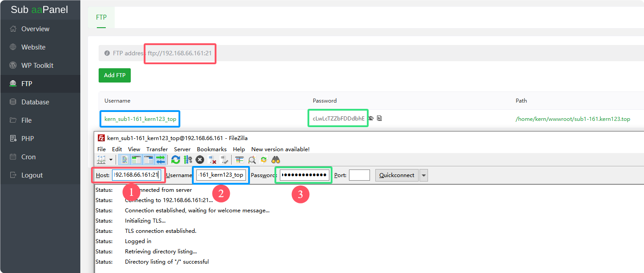Image resolution: width=644 pixels, height=273 pixels.
Task: Open FileZilla Server menu
Action: point(182,149)
